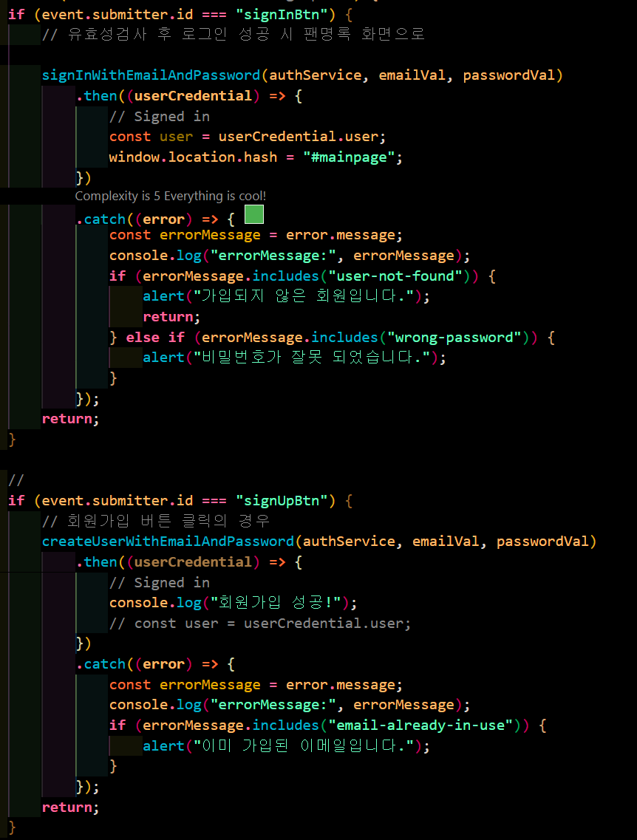Image resolution: width=637 pixels, height=840 pixels.
Task: Click the alert with 이미 가입된 이메일입니다
Action: point(287,745)
